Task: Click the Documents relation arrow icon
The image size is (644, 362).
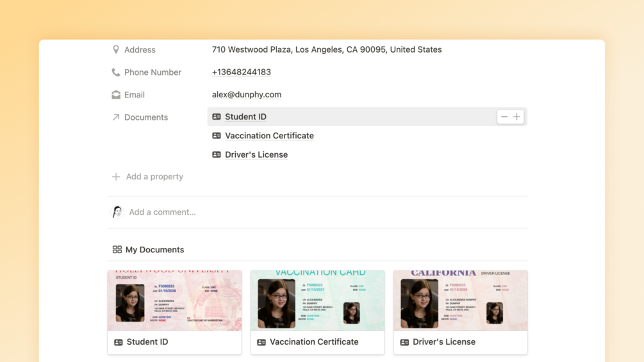Action: pyautogui.click(x=116, y=117)
